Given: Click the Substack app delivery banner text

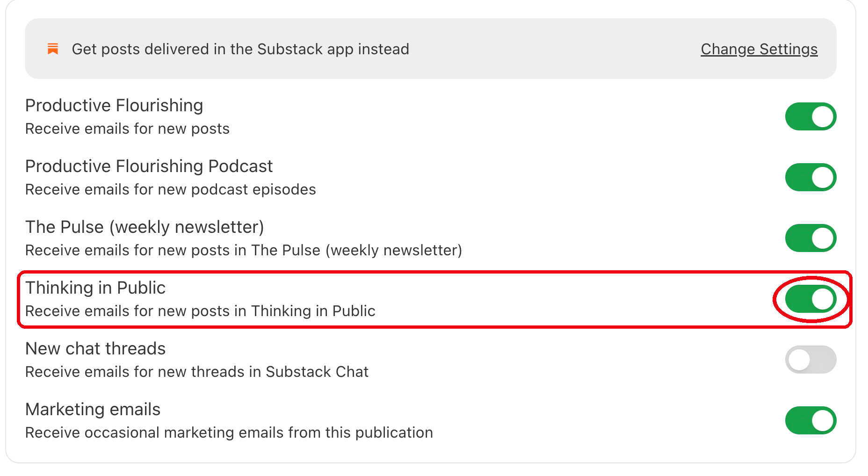Looking at the screenshot, I should click(x=240, y=49).
